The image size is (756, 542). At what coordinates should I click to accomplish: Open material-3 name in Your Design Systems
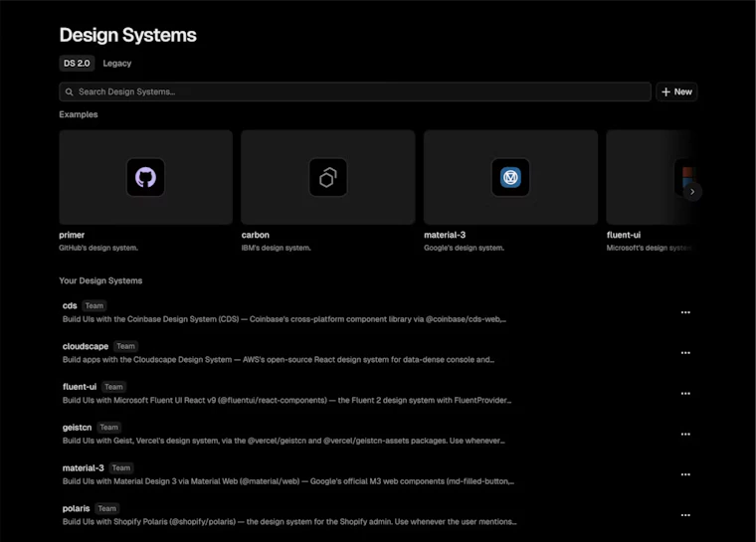point(83,467)
